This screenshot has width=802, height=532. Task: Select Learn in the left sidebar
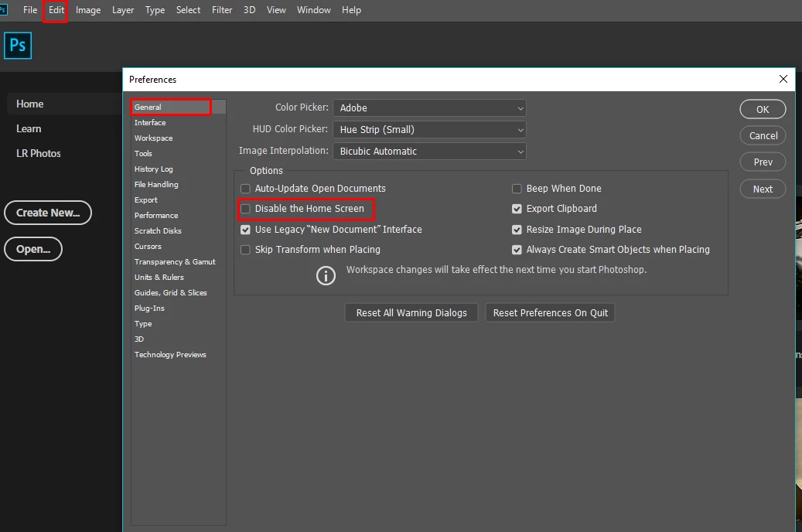tap(29, 129)
